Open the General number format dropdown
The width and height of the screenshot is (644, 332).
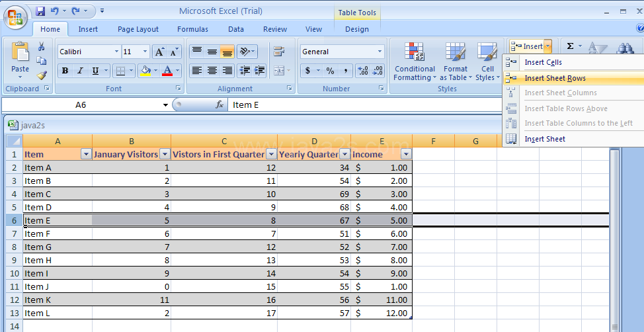click(x=380, y=52)
